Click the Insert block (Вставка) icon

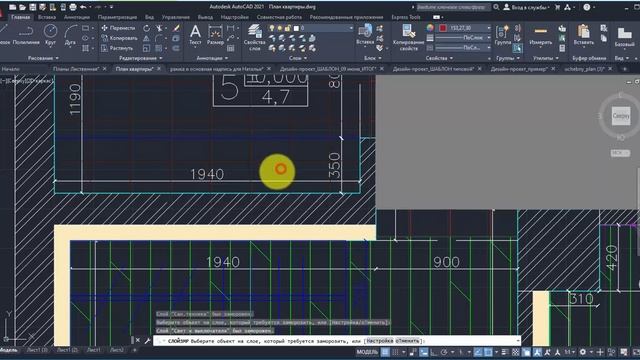click(365, 35)
